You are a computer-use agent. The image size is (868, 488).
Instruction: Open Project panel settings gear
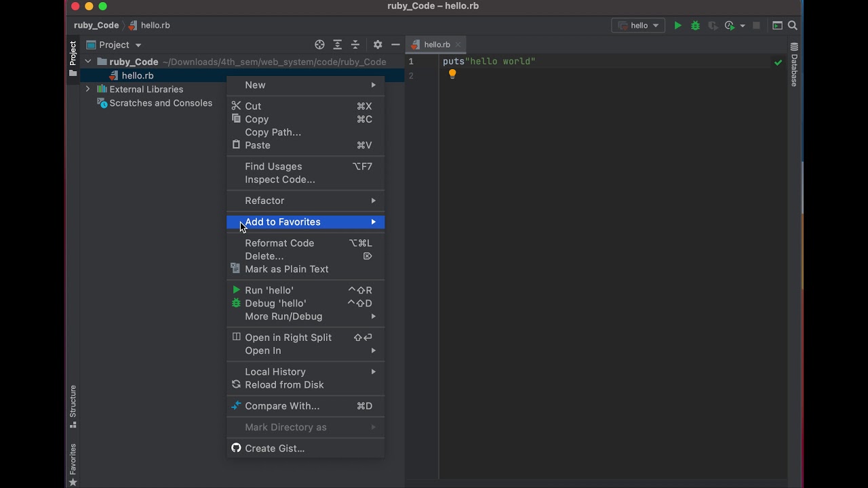click(378, 45)
